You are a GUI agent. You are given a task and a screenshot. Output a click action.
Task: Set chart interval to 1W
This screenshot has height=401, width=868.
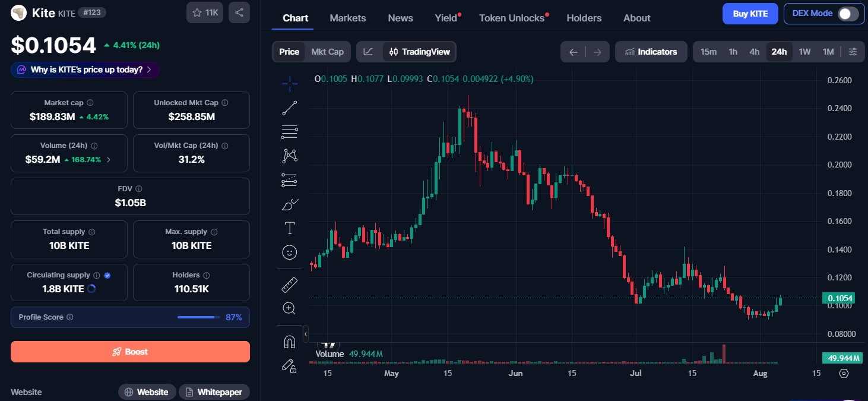[804, 52]
